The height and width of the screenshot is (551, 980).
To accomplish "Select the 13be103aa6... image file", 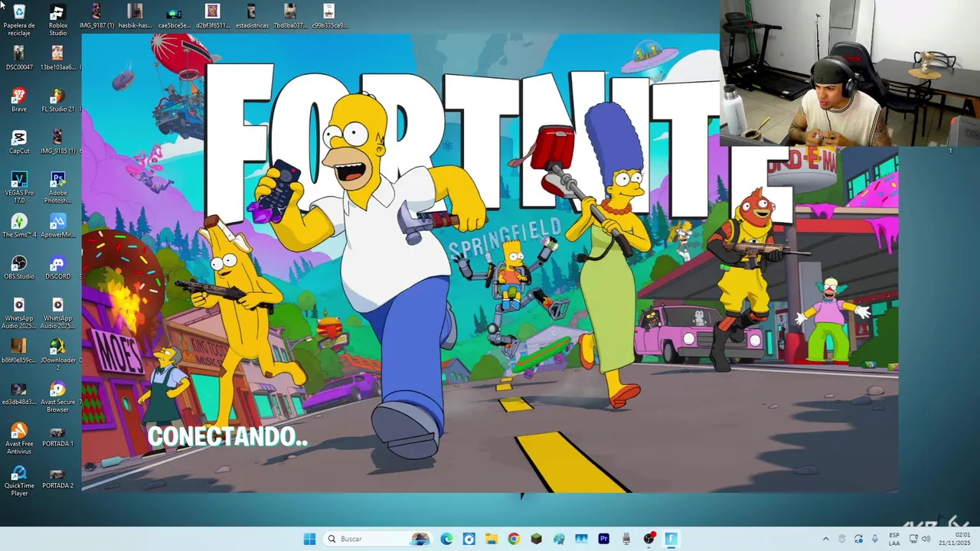I will (x=57, y=58).
